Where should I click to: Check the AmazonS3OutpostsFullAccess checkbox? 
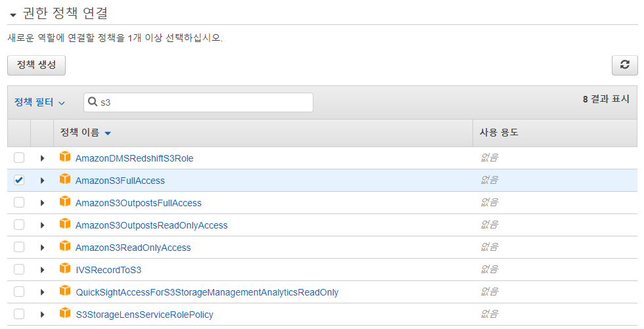coord(19,202)
